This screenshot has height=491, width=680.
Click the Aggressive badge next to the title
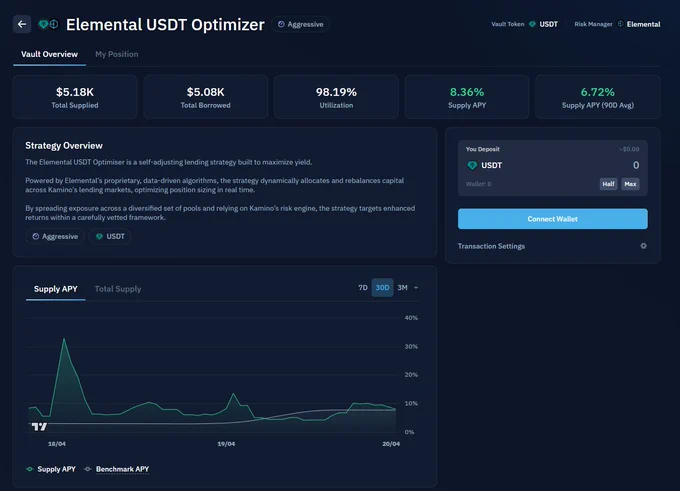300,24
